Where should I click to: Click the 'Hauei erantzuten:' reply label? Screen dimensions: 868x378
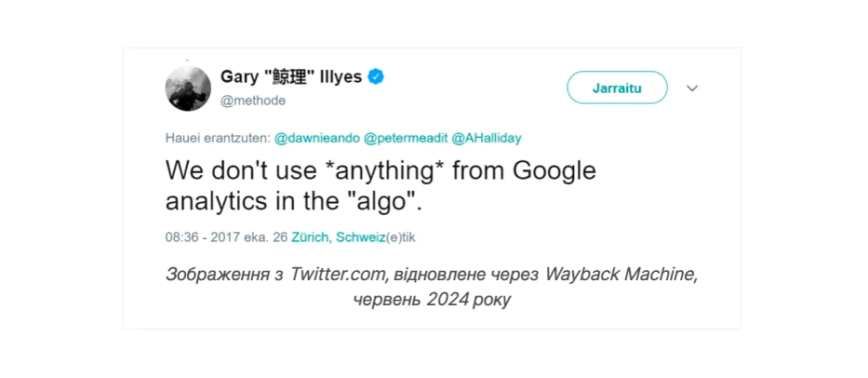[x=218, y=138]
